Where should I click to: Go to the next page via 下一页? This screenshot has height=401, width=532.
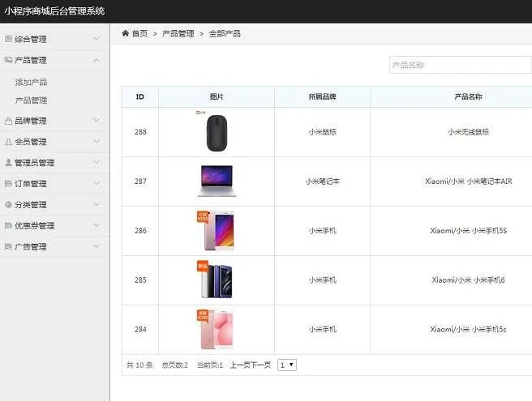[x=260, y=365]
